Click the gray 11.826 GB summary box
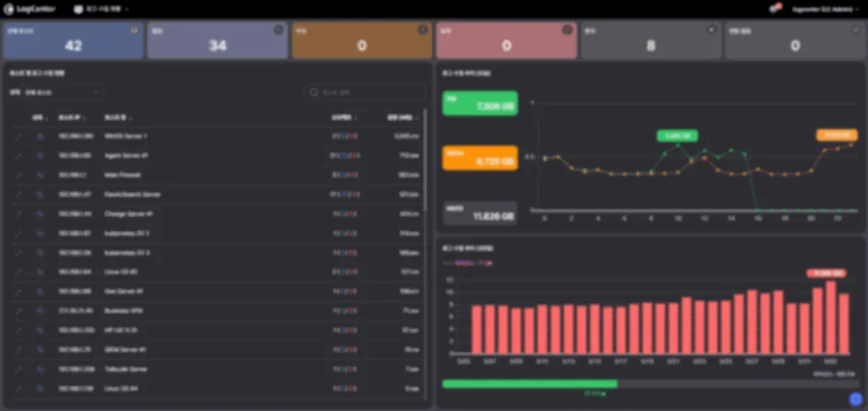 pos(480,212)
